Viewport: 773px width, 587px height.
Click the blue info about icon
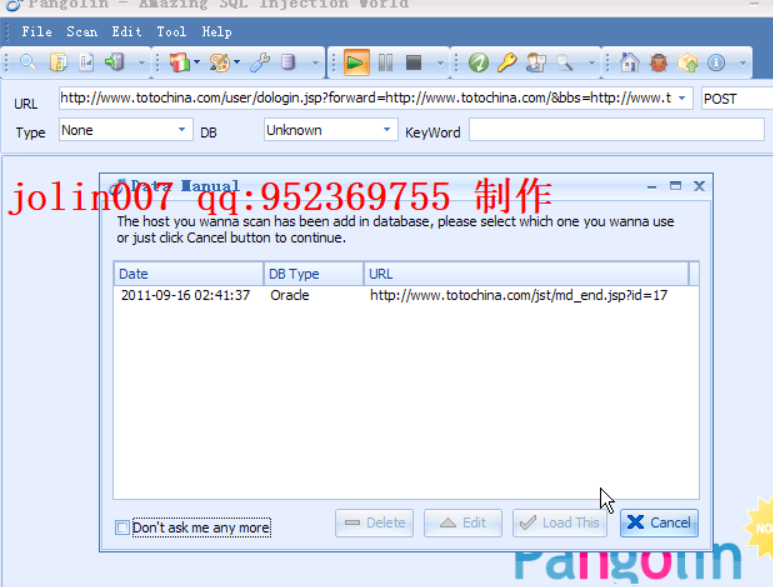coord(716,63)
